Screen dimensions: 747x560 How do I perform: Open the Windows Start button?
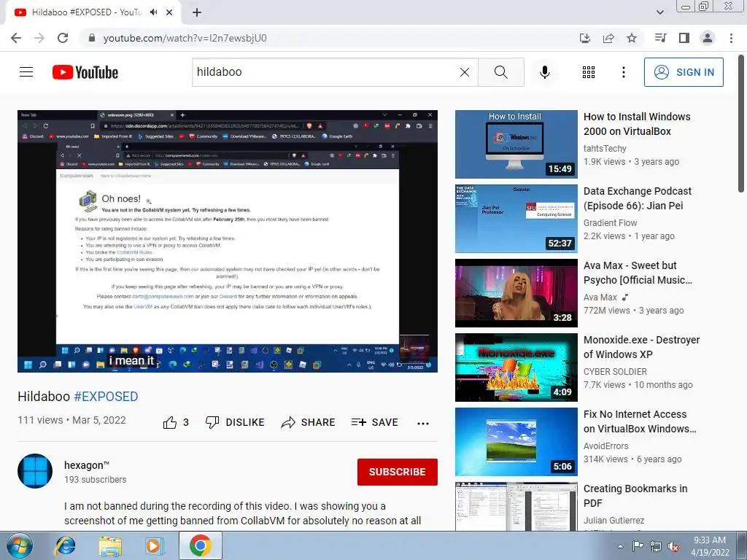click(x=18, y=546)
